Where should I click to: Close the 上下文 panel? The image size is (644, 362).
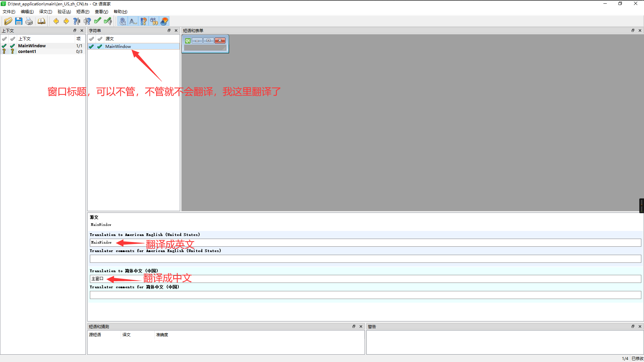(82, 31)
